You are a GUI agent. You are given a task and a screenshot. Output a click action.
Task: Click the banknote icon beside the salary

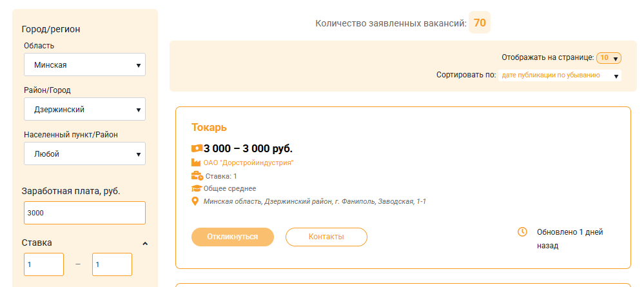pos(197,148)
